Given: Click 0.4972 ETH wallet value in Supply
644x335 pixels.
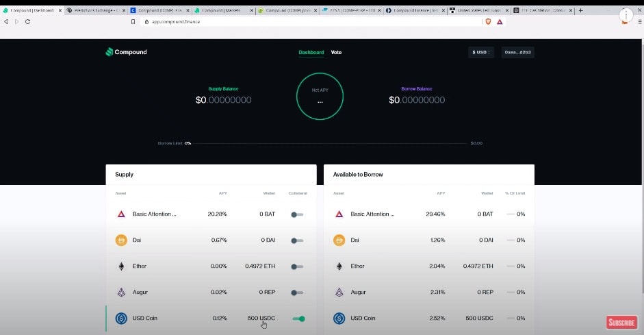Looking at the screenshot, I should 260,266.
